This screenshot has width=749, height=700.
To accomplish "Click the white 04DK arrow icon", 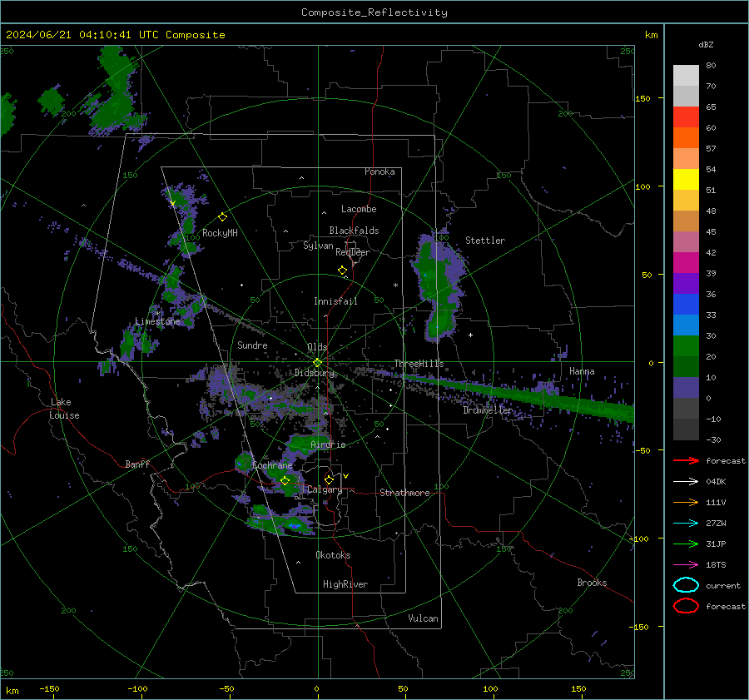I will [x=686, y=482].
